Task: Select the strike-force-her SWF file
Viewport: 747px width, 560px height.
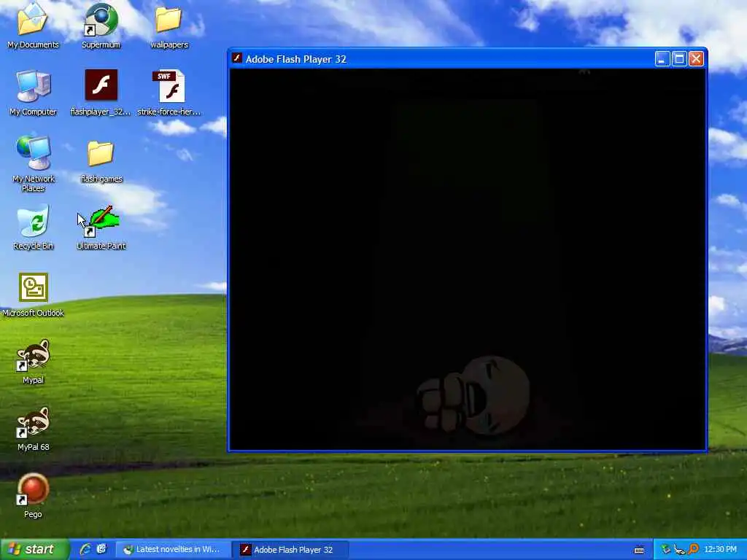Action: click(x=169, y=93)
